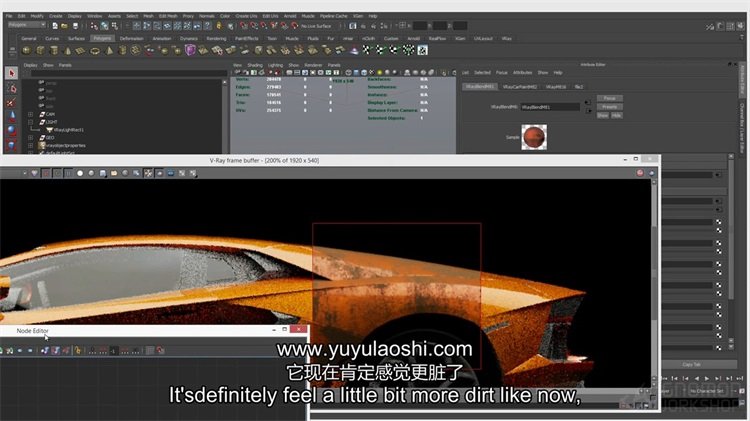Click the Save Scene icon
Viewport: 750px width, 421px height.
[x=75, y=26]
